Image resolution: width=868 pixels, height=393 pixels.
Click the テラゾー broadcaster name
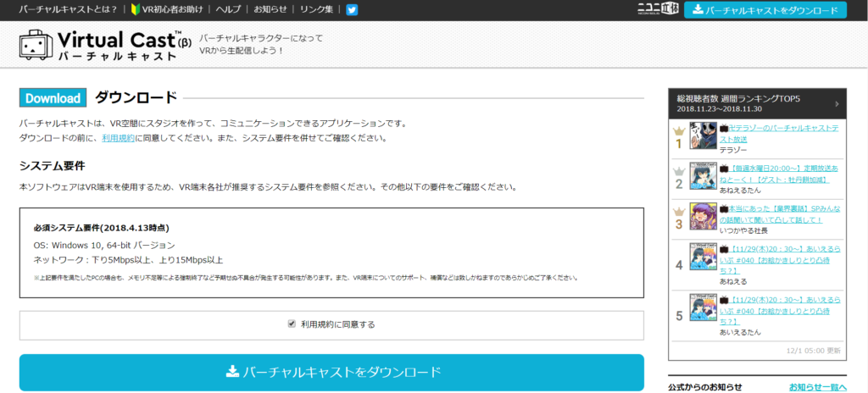tap(733, 150)
